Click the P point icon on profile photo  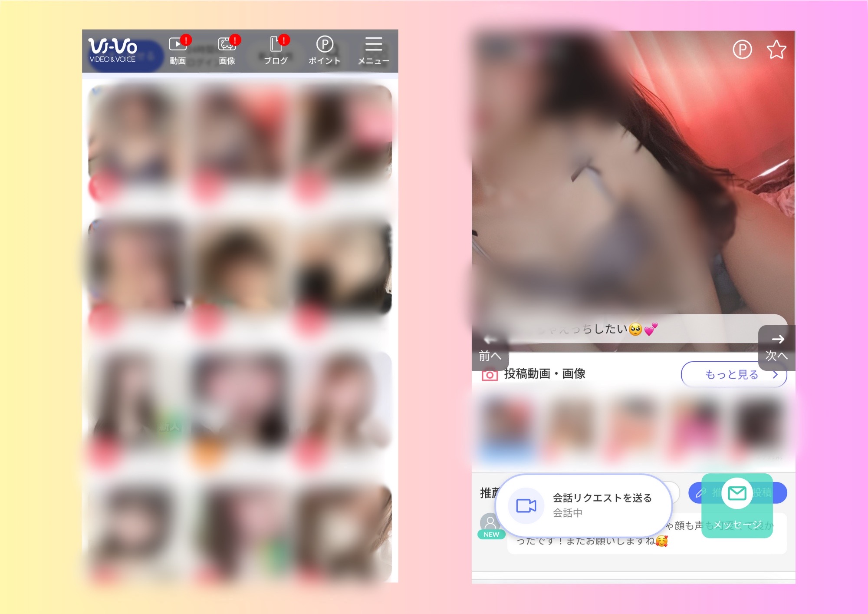pos(742,50)
